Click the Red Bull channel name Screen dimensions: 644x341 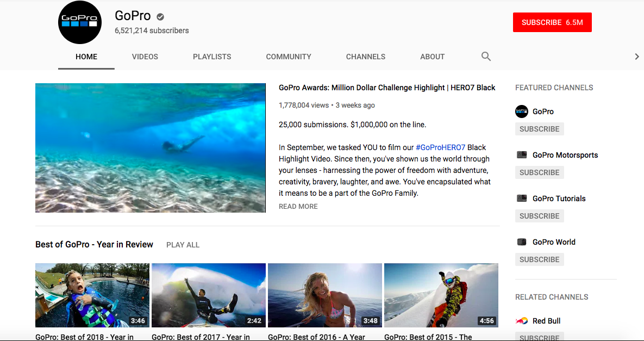point(546,321)
